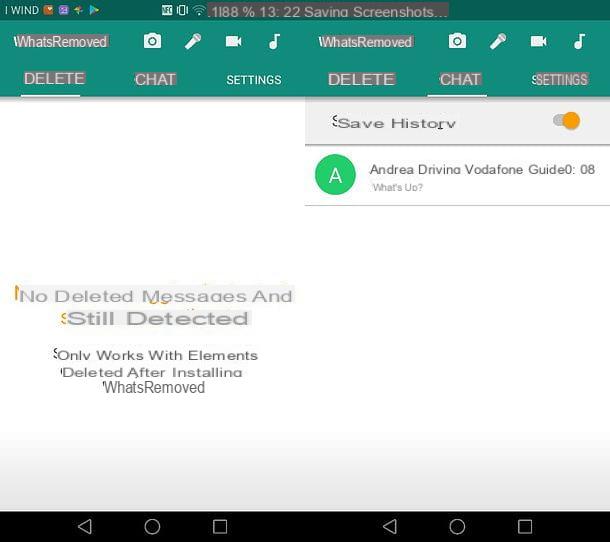Image resolution: width=610 pixels, height=542 pixels.
Task: Tap the 'What's Up?' message preview
Action: (397, 188)
